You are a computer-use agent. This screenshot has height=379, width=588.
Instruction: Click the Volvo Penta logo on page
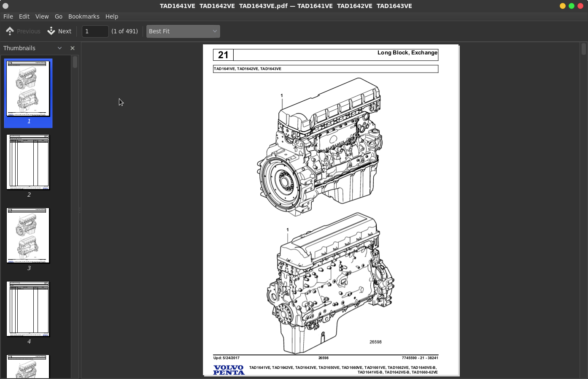point(229,370)
